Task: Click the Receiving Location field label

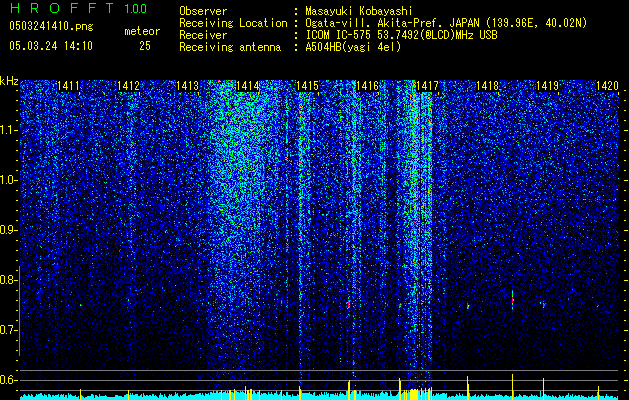Action: click(233, 23)
